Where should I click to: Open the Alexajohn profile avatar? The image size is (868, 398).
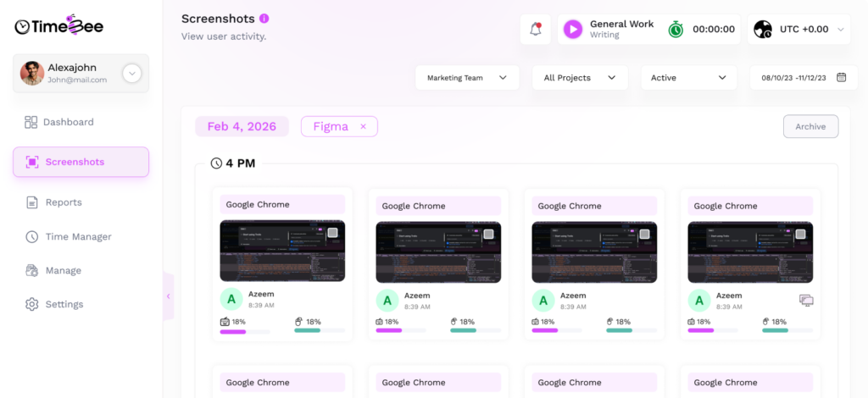[32, 73]
